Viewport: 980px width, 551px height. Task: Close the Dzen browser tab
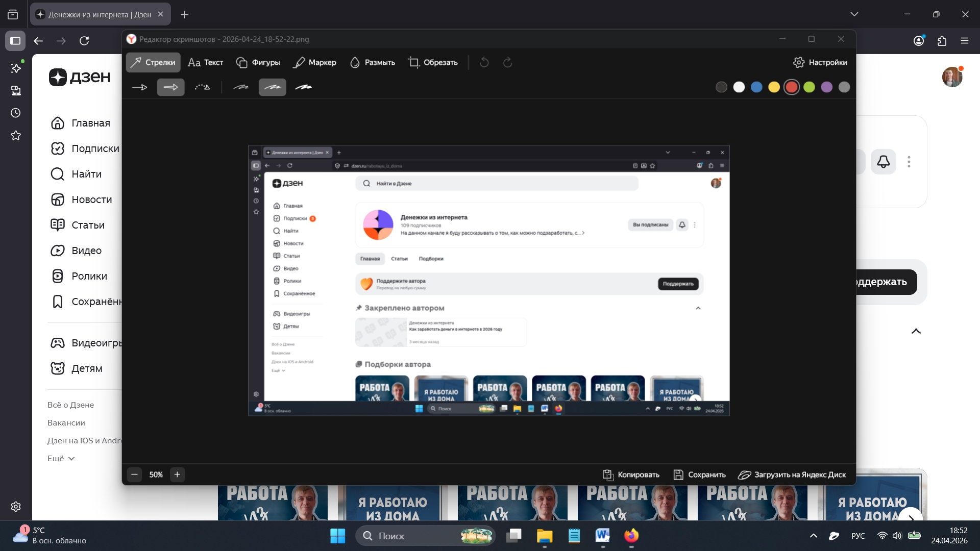coord(160,14)
